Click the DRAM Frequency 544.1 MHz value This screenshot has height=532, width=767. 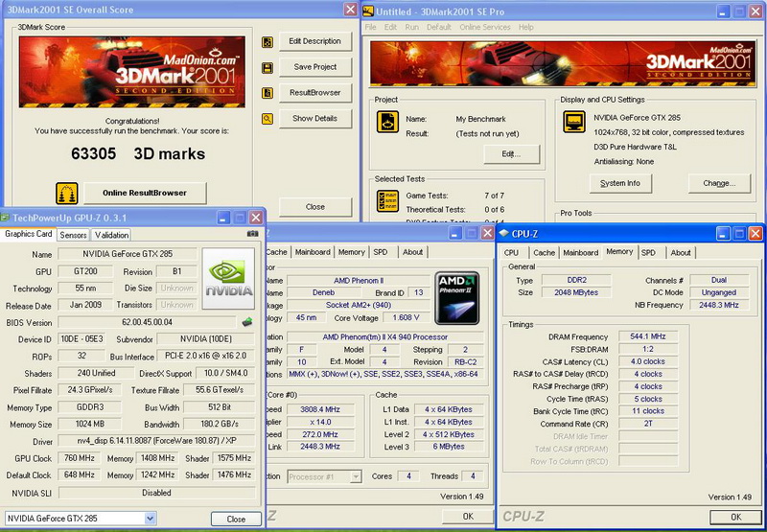pos(648,336)
